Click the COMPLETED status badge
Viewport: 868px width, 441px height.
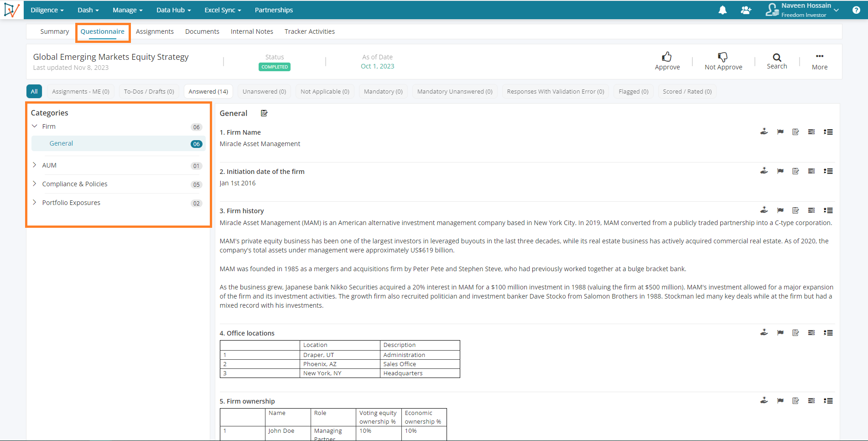point(275,67)
